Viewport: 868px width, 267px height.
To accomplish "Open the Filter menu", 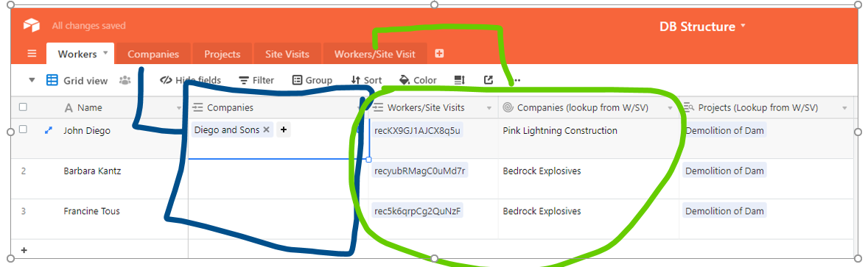I will pos(256,80).
